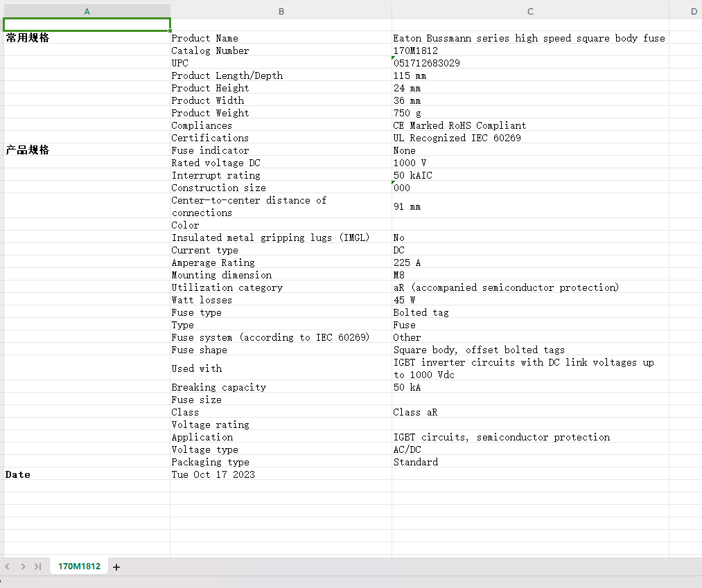Select the 'Interrupt rating' cell

(281, 175)
